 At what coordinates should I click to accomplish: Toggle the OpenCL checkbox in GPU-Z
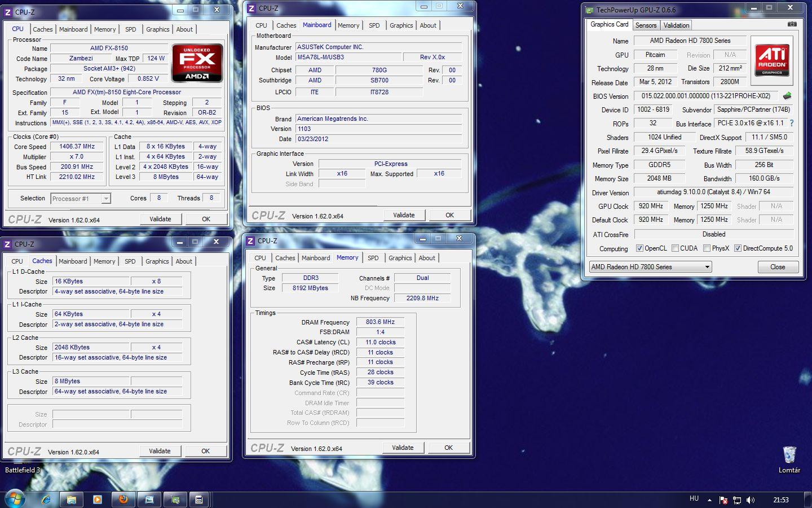[639, 248]
